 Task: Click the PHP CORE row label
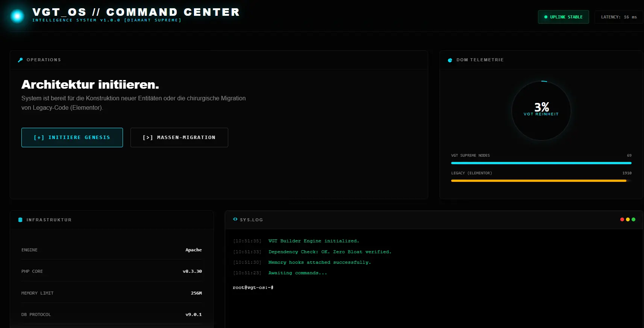tap(32, 271)
